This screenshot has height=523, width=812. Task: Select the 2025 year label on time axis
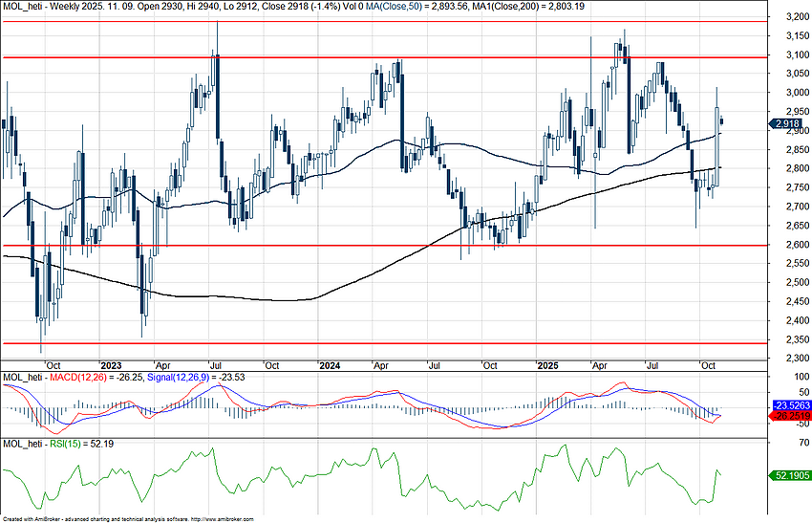[547, 365]
